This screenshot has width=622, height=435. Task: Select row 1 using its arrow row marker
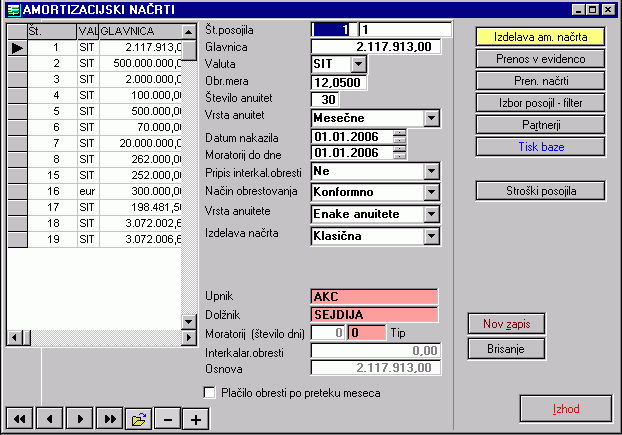(x=19, y=47)
